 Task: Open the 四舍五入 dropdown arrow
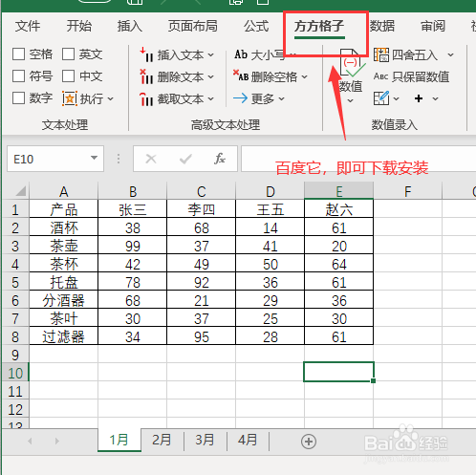(x=450, y=54)
